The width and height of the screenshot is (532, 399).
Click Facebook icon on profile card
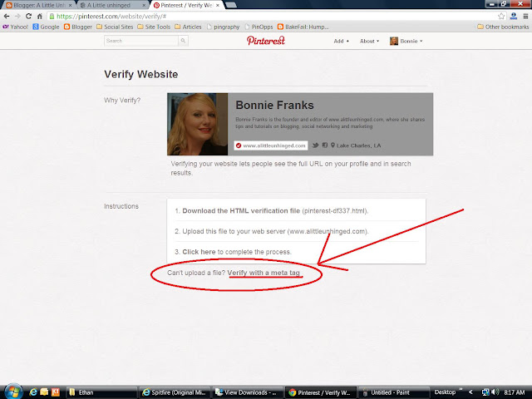click(325, 145)
